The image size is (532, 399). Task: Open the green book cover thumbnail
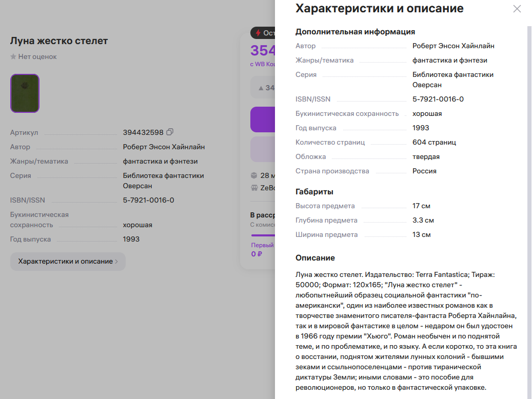(x=25, y=93)
